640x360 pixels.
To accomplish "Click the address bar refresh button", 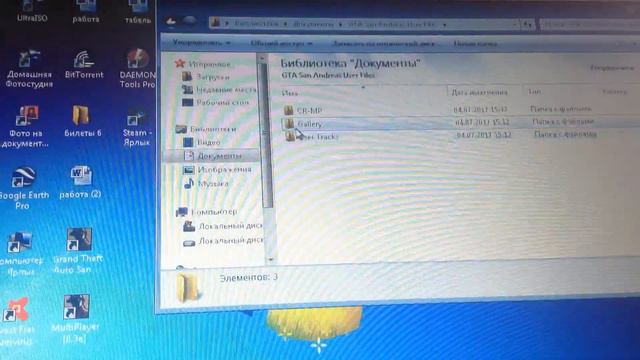I will [x=528, y=24].
